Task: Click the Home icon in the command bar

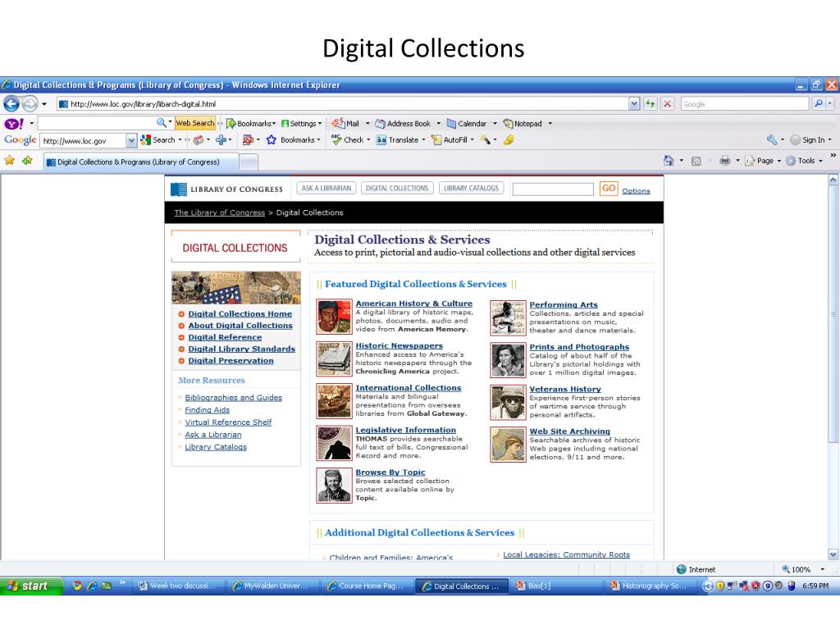Action: point(669,161)
